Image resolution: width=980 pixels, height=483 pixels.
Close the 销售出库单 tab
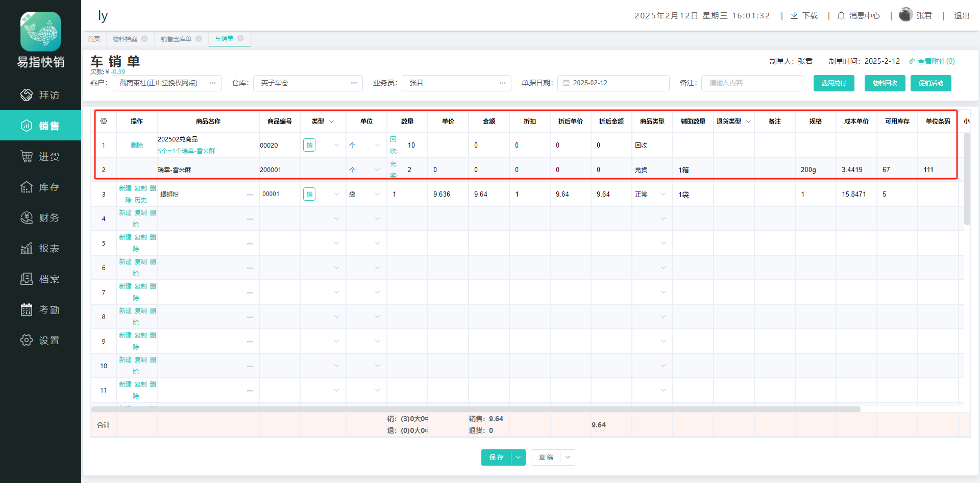click(199, 39)
